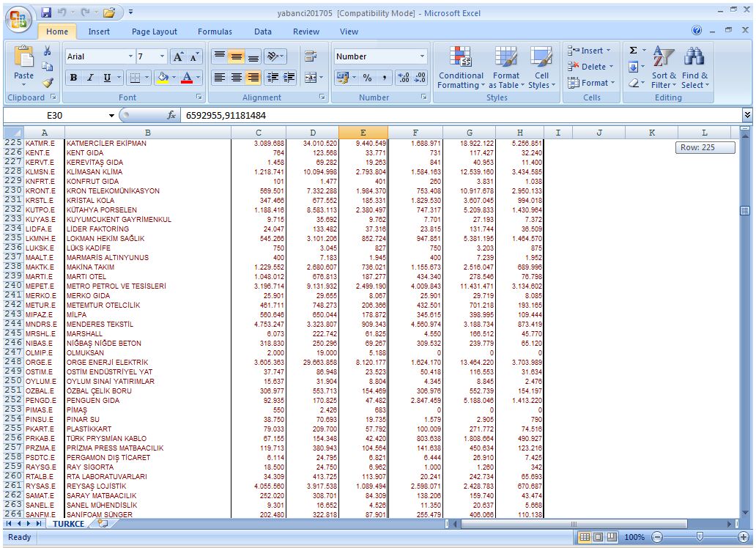Expand Conditional Formatting menu
Image resolution: width=756 pixels, height=548 pixels.
pos(461,67)
